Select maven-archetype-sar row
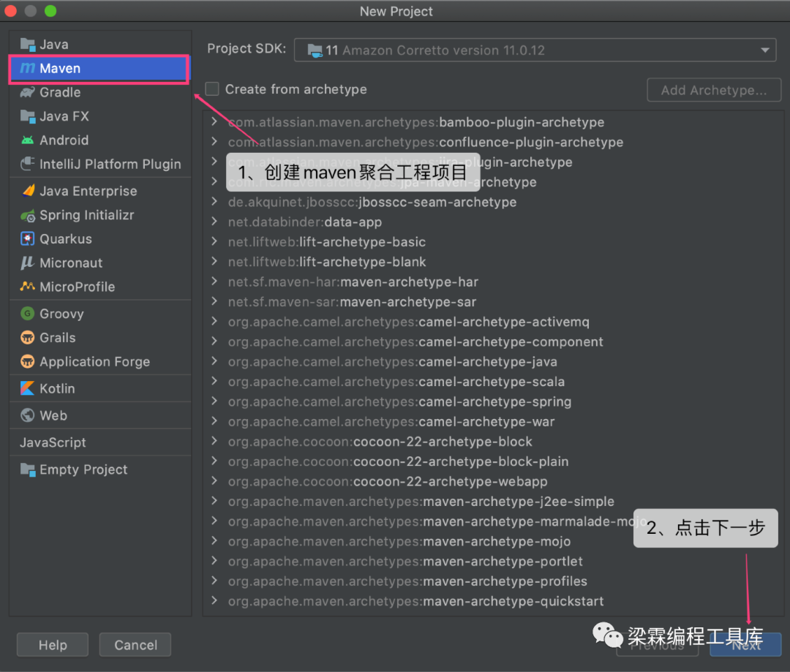This screenshot has height=672, width=790. tap(493, 302)
